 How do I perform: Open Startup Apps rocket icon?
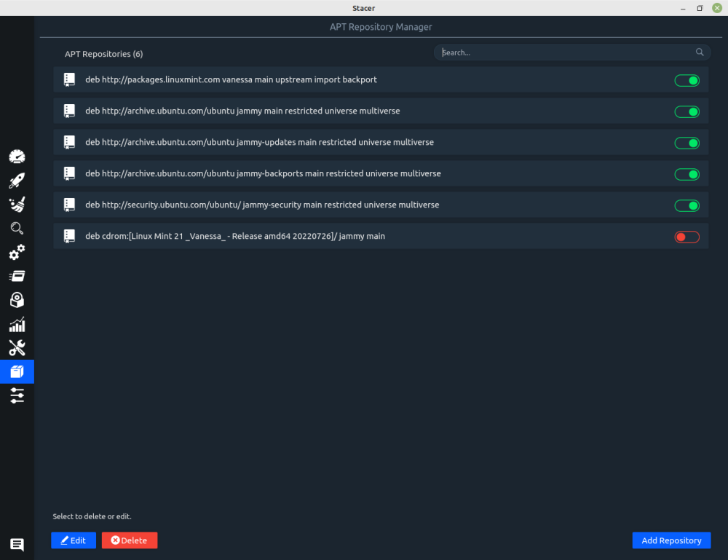17,181
